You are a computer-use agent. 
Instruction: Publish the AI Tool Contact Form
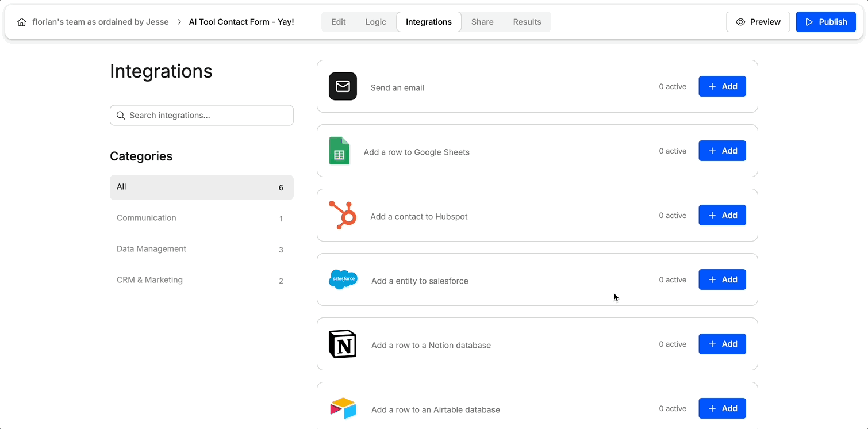click(826, 21)
